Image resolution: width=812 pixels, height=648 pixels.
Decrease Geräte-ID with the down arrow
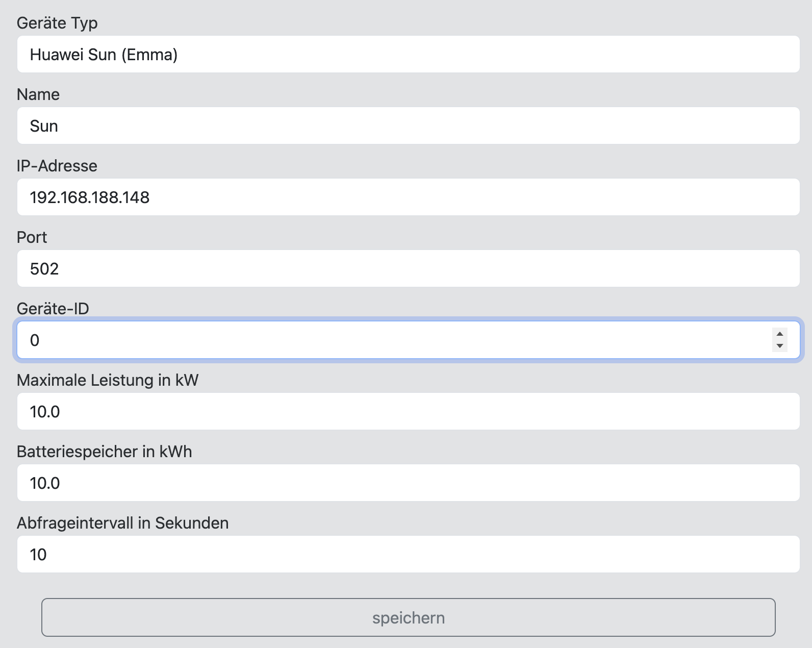[779, 346]
